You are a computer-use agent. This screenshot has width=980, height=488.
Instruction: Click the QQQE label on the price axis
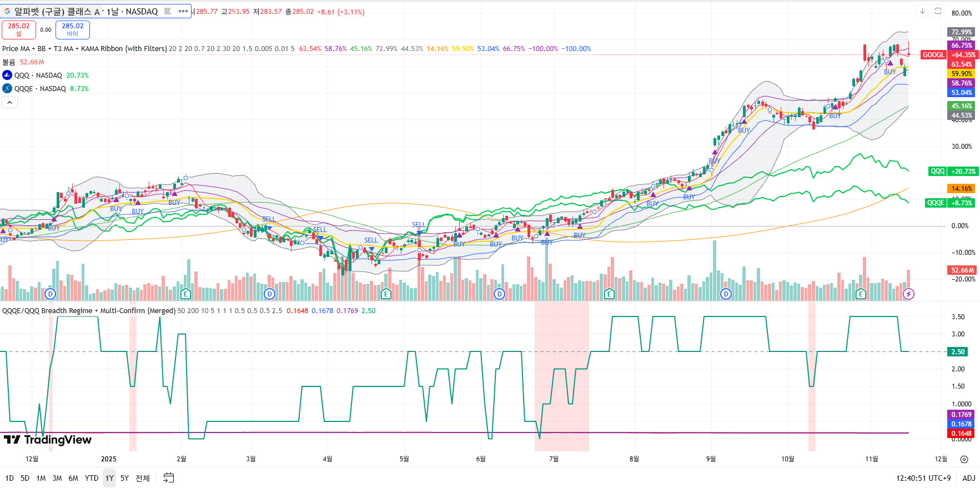[936, 203]
